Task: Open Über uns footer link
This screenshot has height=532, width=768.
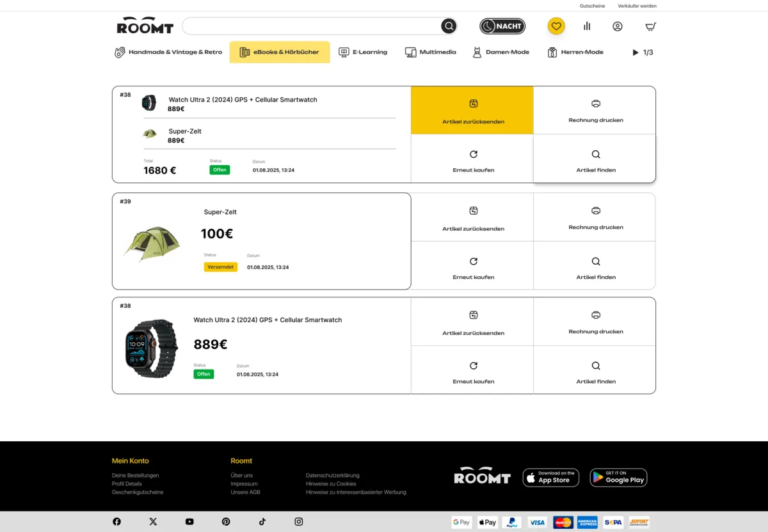Action: click(242, 475)
